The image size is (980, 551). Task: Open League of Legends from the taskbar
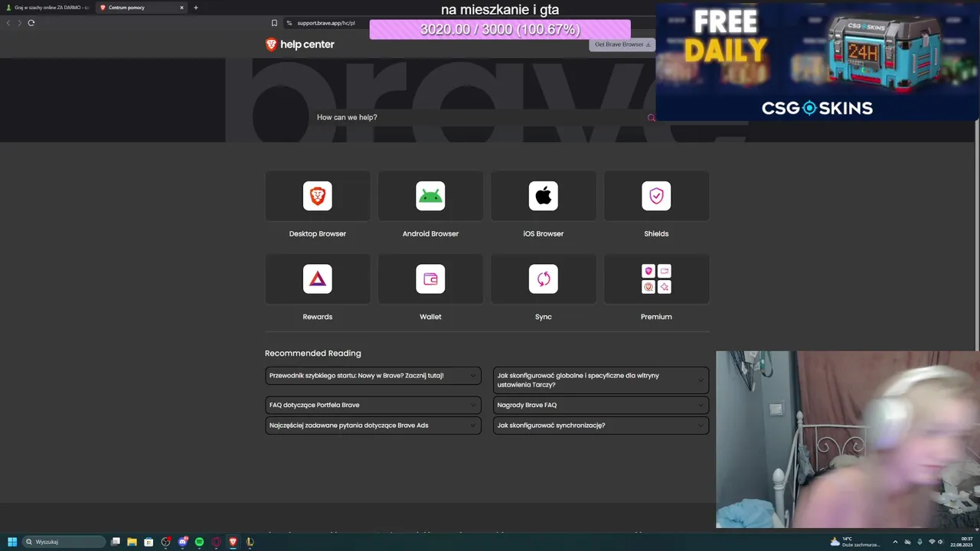[x=250, y=542]
